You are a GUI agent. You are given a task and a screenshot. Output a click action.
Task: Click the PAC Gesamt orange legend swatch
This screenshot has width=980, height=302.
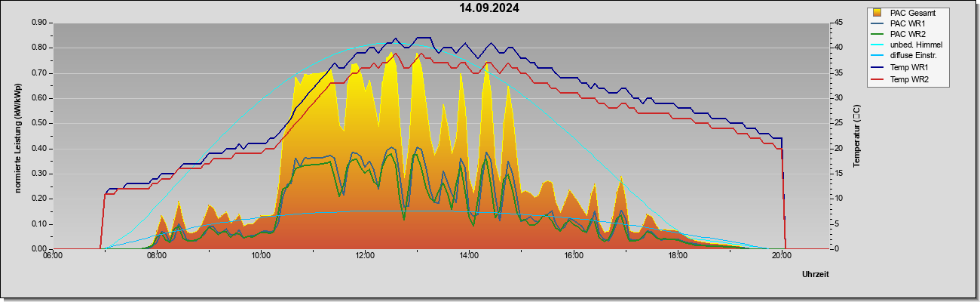click(876, 13)
